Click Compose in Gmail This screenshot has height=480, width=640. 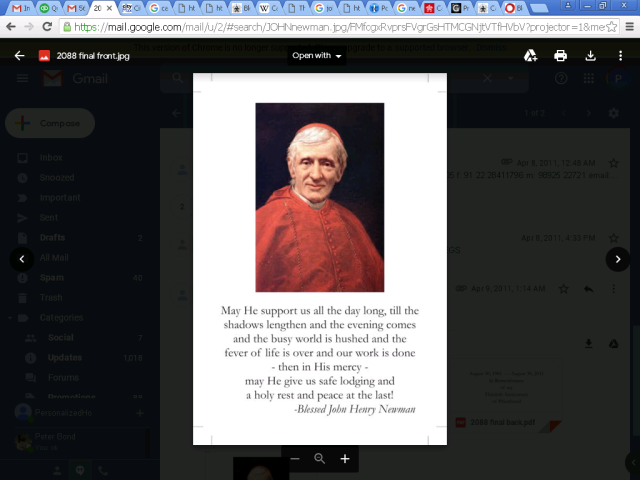pyautogui.click(x=50, y=123)
